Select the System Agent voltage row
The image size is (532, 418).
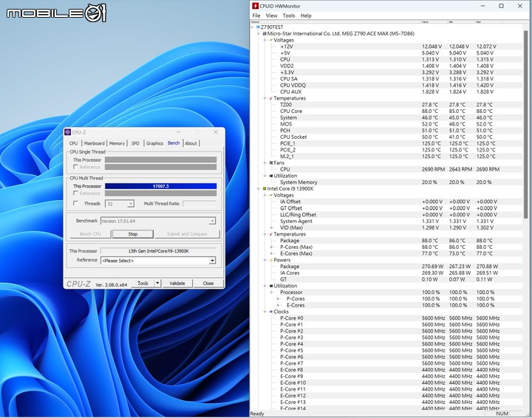pyautogui.click(x=397, y=221)
